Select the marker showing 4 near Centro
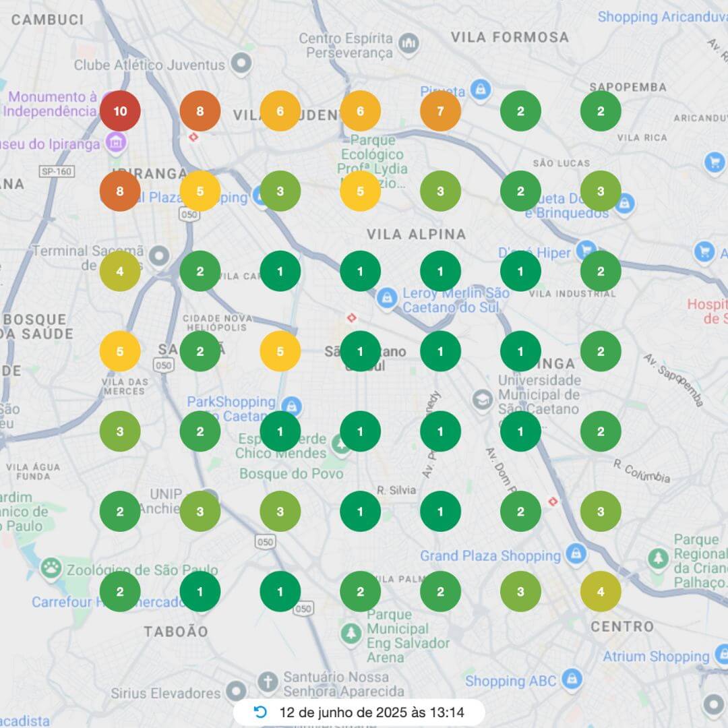Image resolution: width=728 pixels, height=728 pixels. (x=601, y=590)
